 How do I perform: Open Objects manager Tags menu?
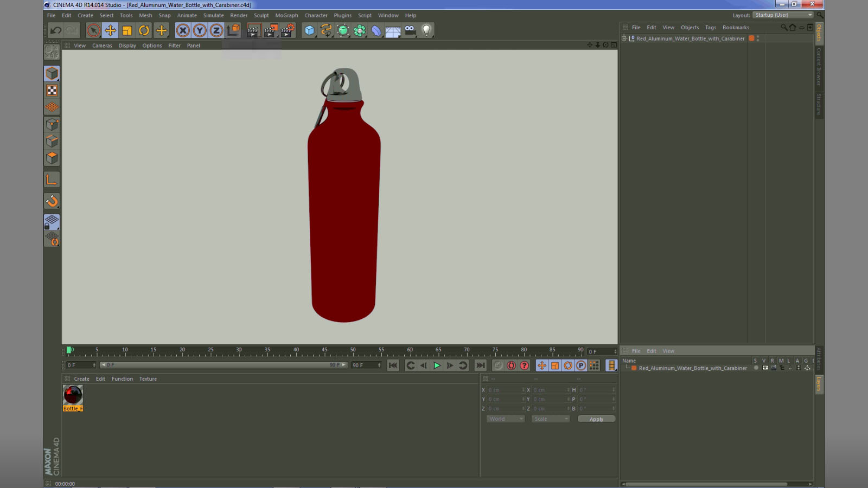711,27
